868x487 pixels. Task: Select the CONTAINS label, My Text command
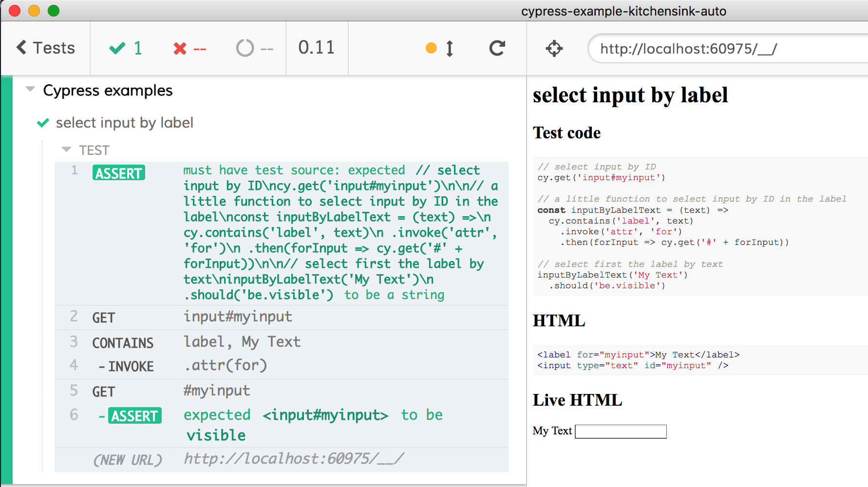282,342
